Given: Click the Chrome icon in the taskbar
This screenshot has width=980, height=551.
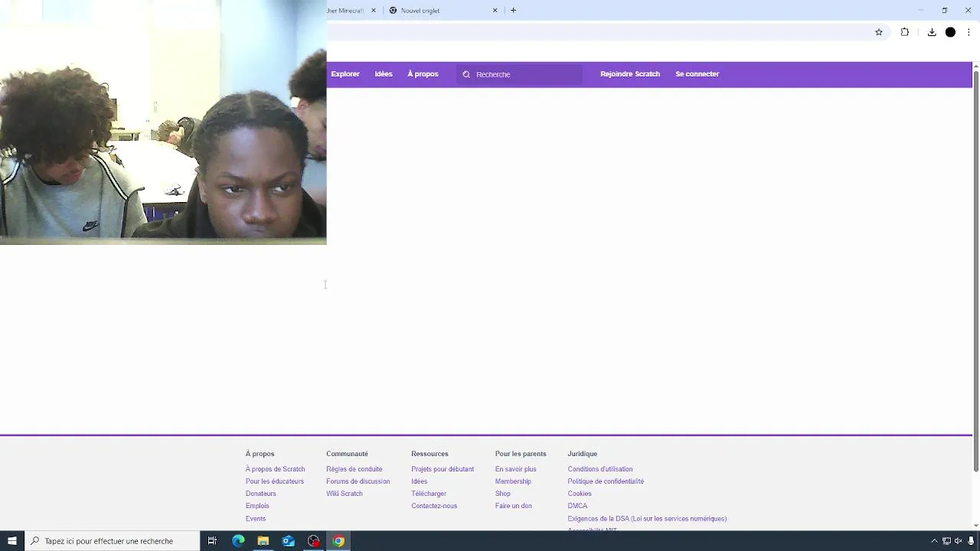Looking at the screenshot, I should (338, 541).
